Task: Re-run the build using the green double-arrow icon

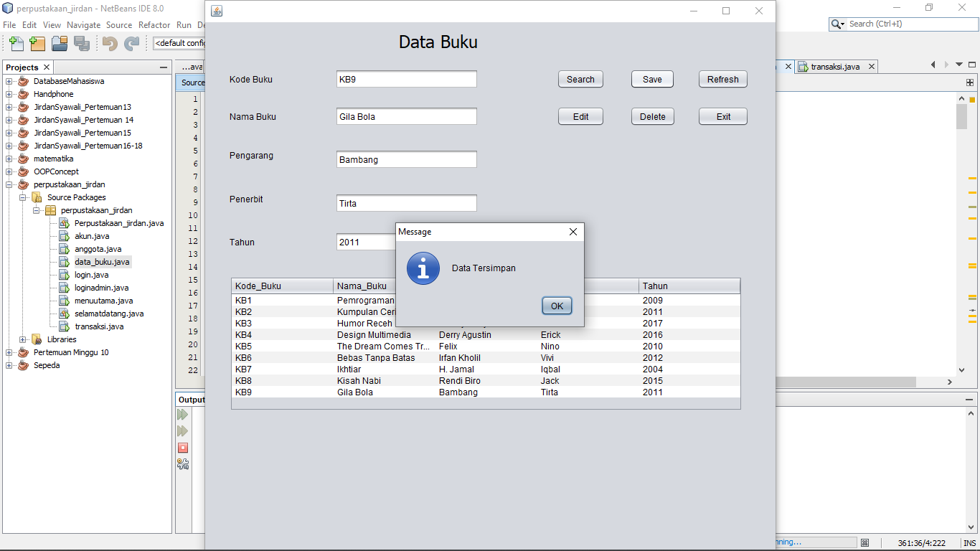Action: point(183,414)
